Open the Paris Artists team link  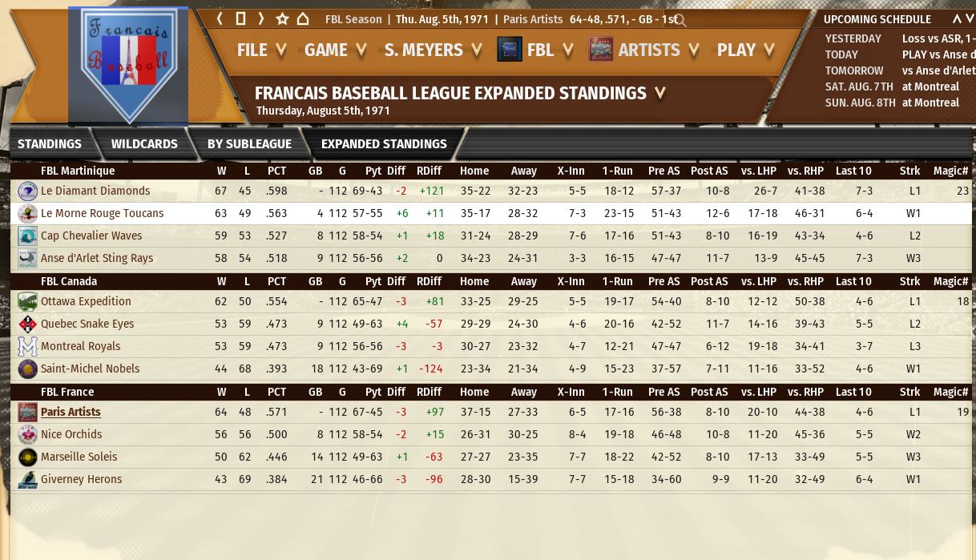click(71, 412)
